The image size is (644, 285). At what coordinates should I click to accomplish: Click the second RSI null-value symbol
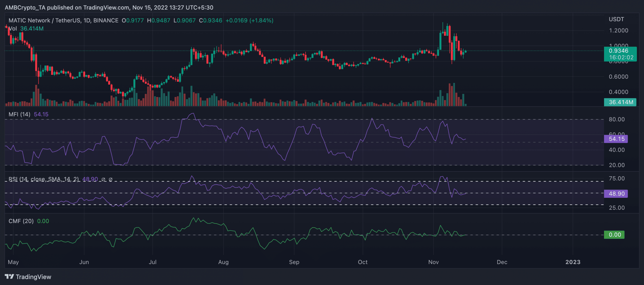click(x=110, y=179)
